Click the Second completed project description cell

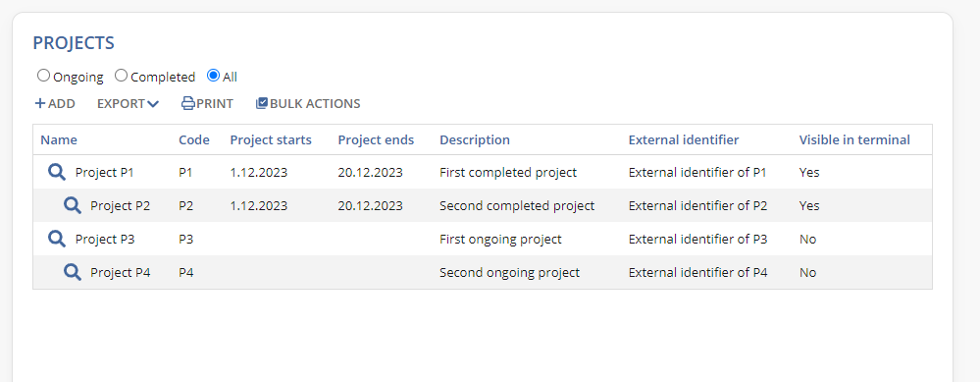[517, 205]
